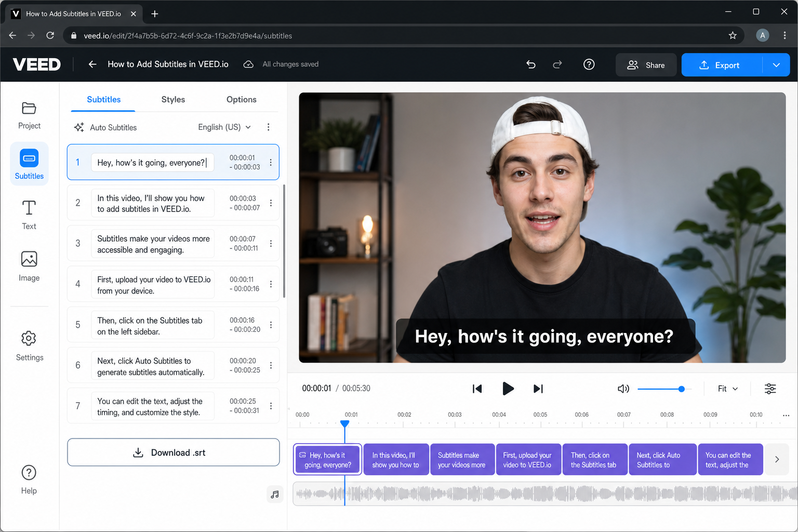This screenshot has width=798, height=532.
Task: Select the Subtitles sidebar tool
Action: point(29,164)
